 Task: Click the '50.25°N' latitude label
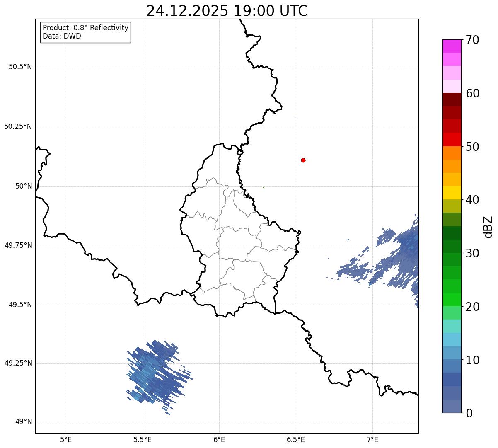coord(18,126)
